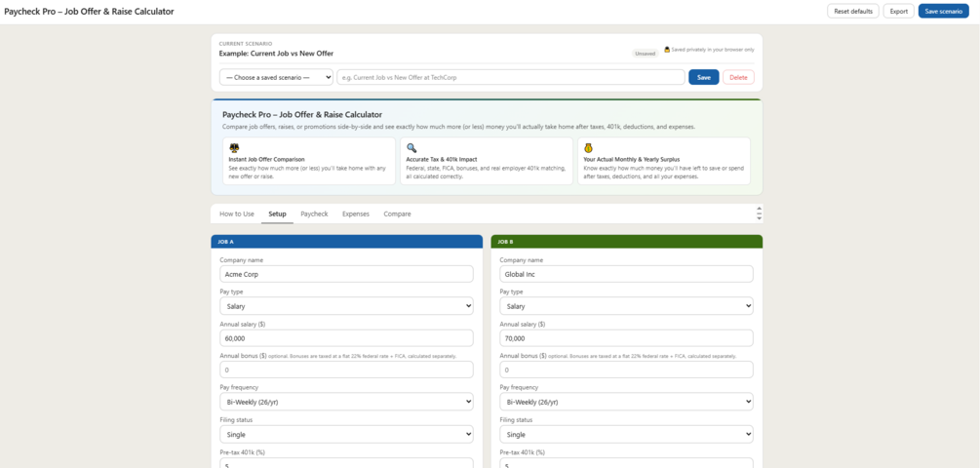The width and height of the screenshot is (980, 468).
Task: Click Job B Company name field
Action: [626, 274]
